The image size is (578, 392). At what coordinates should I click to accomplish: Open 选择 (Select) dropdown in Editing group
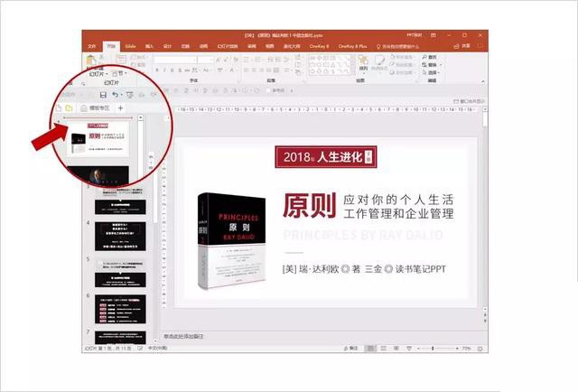point(431,72)
